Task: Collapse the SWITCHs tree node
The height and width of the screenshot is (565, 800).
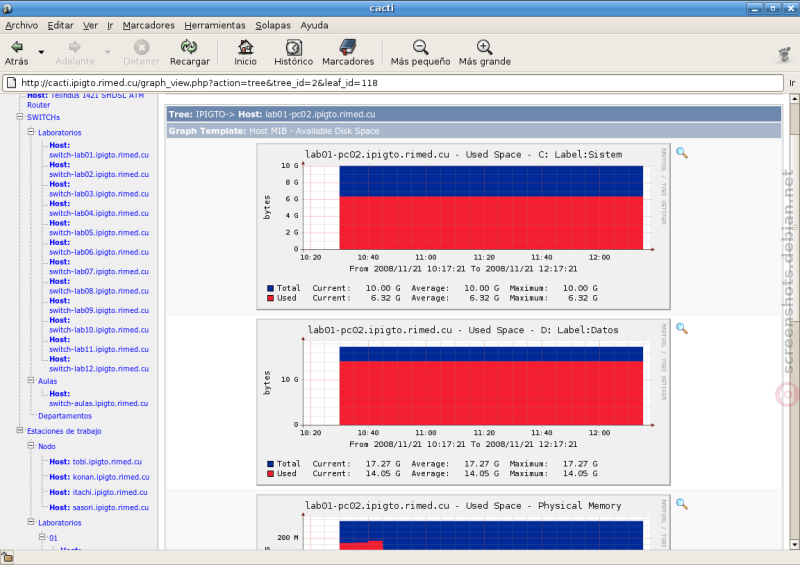Action: pyautogui.click(x=20, y=116)
